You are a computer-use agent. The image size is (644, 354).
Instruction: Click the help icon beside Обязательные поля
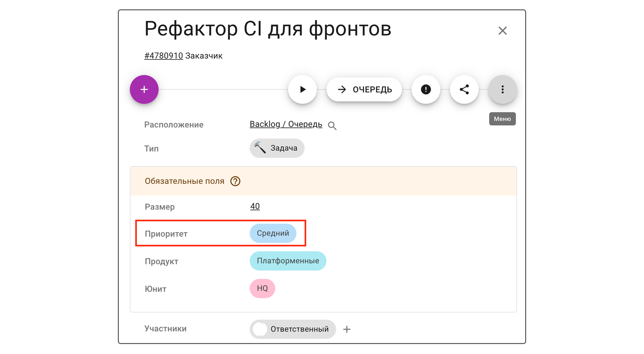[x=235, y=181]
